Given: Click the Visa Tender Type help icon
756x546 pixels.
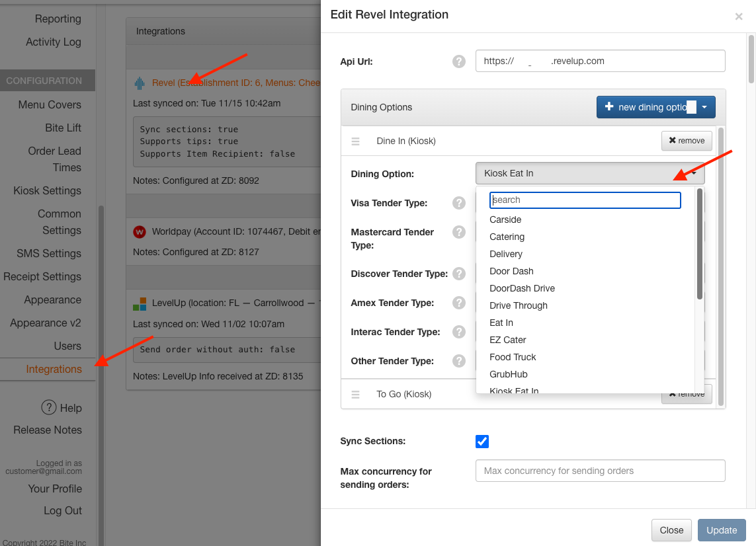Looking at the screenshot, I should pyautogui.click(x=458, y=203).
